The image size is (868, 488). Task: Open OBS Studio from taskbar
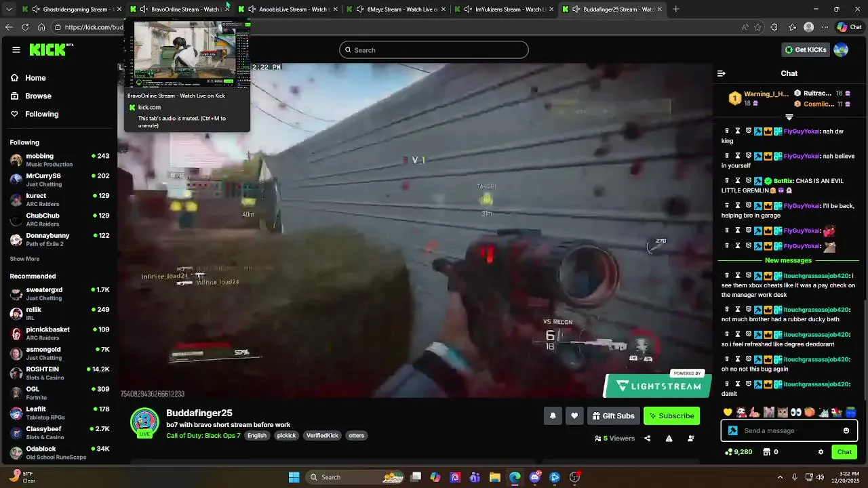pyautogui.click(x=574, y=477)
